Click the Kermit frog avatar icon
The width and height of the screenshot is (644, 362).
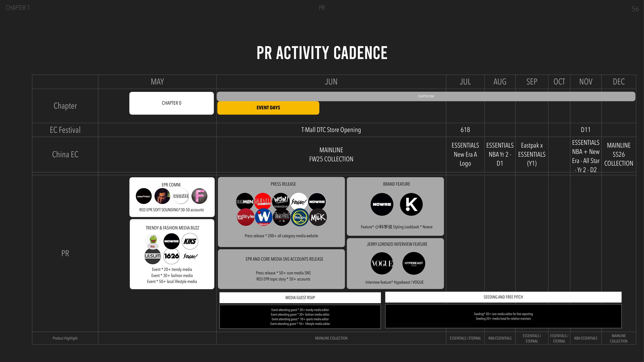pos(153,241)
